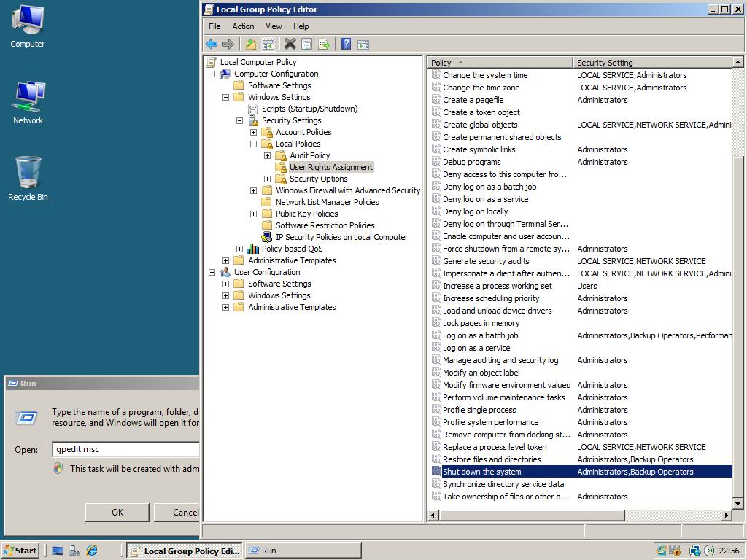This screenshot has height=560, width=747.
Task: Open Server Manager from the quick launch
Action: tap(75, 551)
